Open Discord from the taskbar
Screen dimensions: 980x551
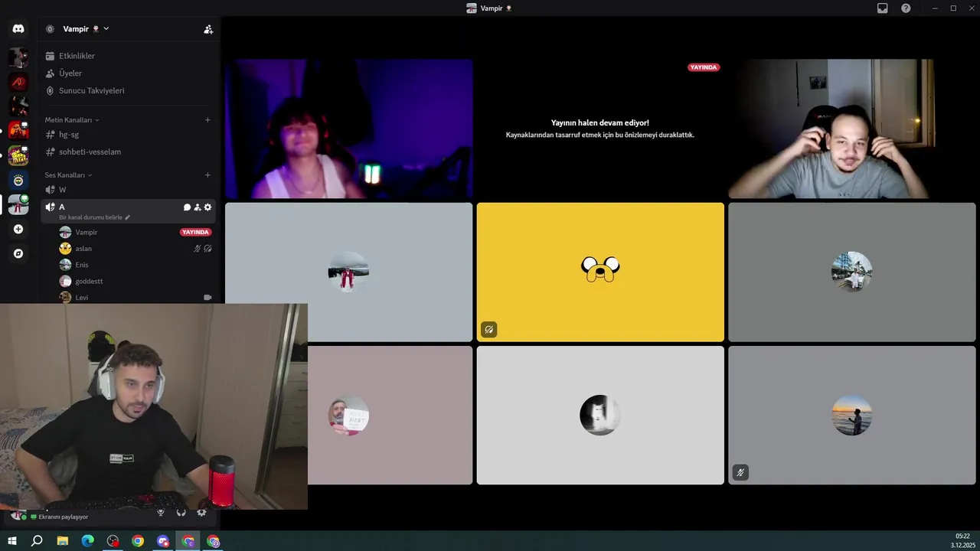click(x=163, y=541)
